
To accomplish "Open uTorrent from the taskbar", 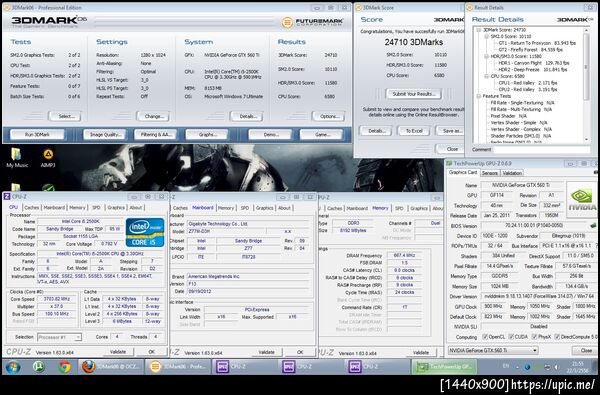I will click(x=39, y=367).
